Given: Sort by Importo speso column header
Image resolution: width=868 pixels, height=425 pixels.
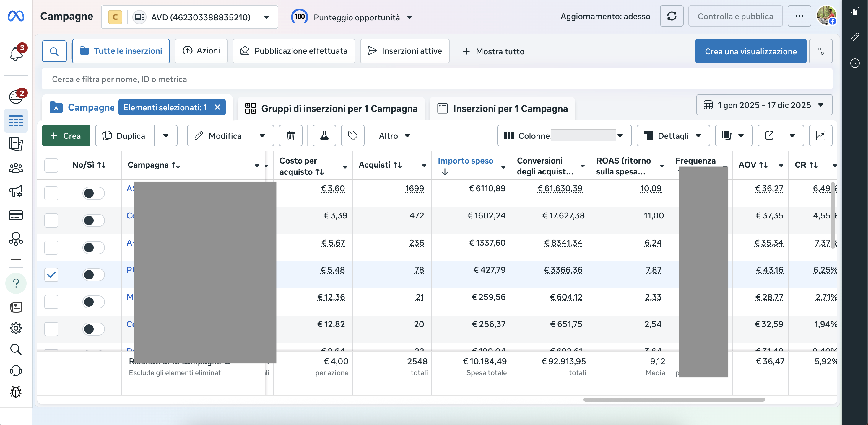Looking at the screenshot, I should tap(465, 161).
